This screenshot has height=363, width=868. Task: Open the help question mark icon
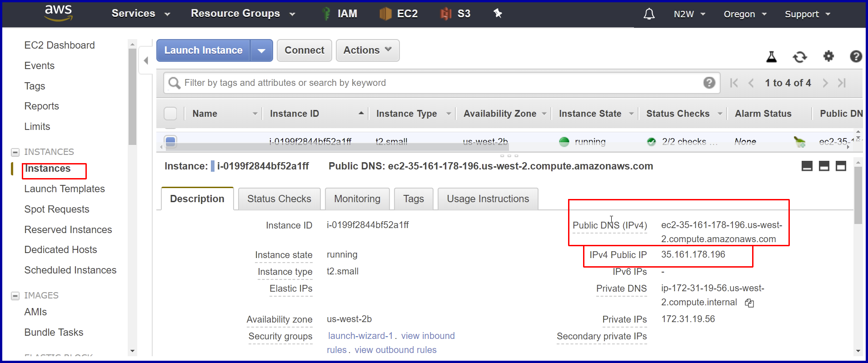coord(856,56)
